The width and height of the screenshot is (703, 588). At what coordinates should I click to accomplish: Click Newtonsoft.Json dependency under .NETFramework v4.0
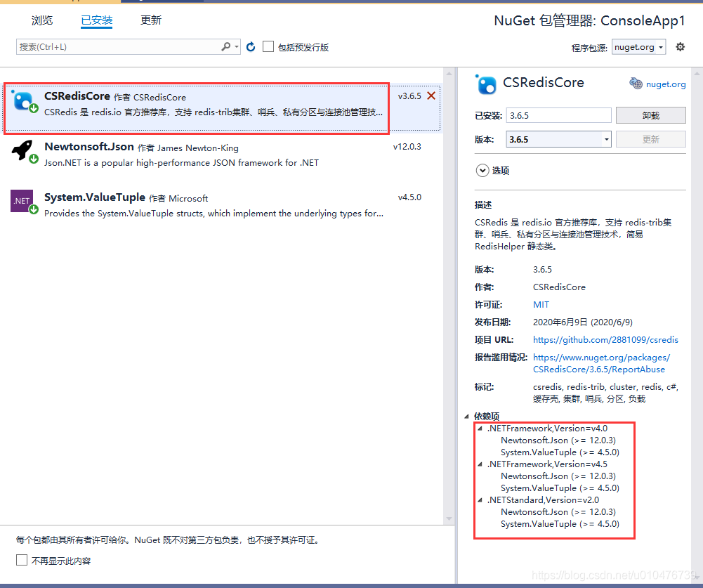tap(558, 440)
